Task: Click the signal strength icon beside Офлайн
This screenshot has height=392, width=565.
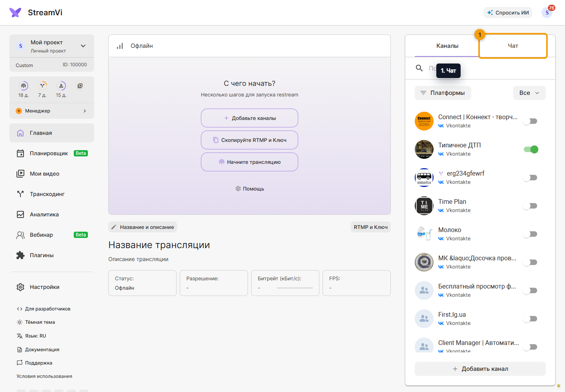Action: (120, 46)
